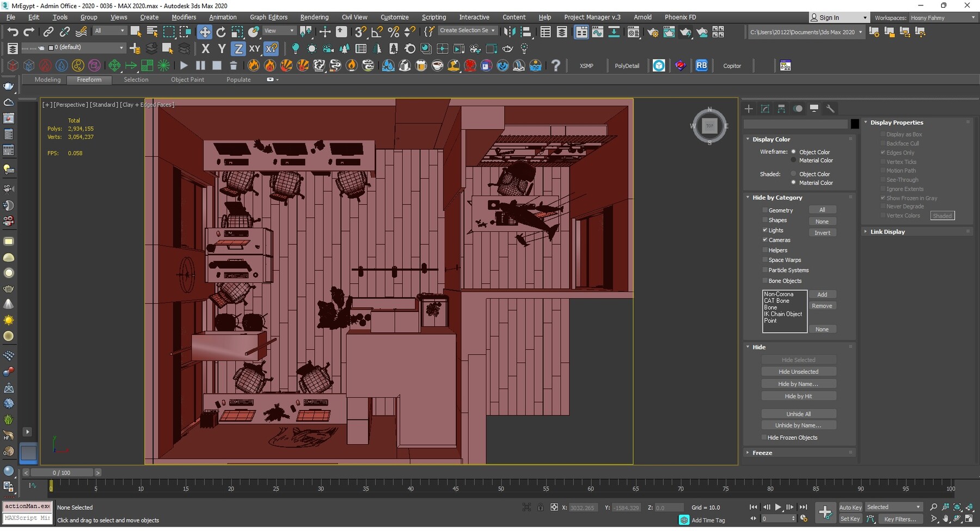Switch to the Modeling ribbon tab
This screenshot has width=980, height=531.
[47, 80]
